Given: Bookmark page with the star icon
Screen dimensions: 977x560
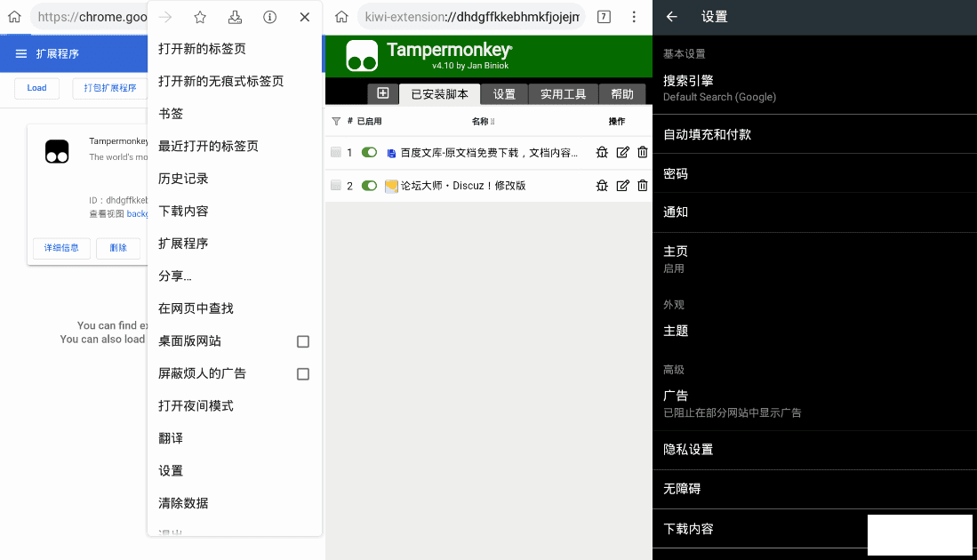Looking at the screenshot, I should [200, 17].
